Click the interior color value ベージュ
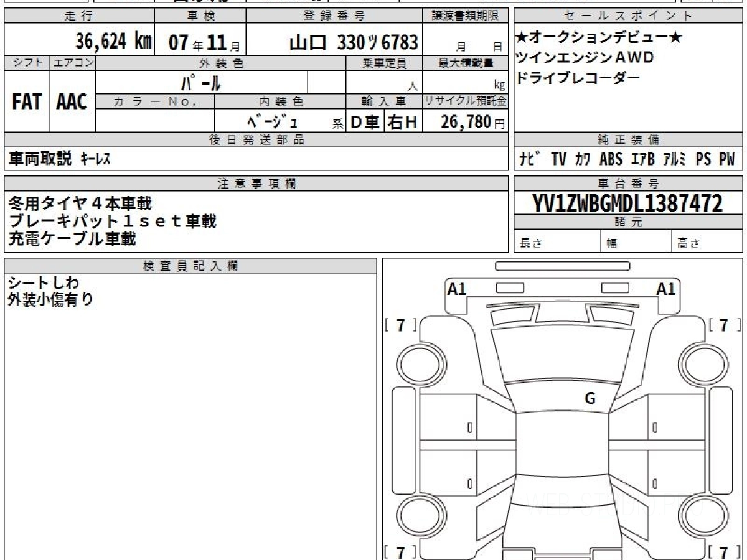747x560 pixels. click(x=273, y=122)
